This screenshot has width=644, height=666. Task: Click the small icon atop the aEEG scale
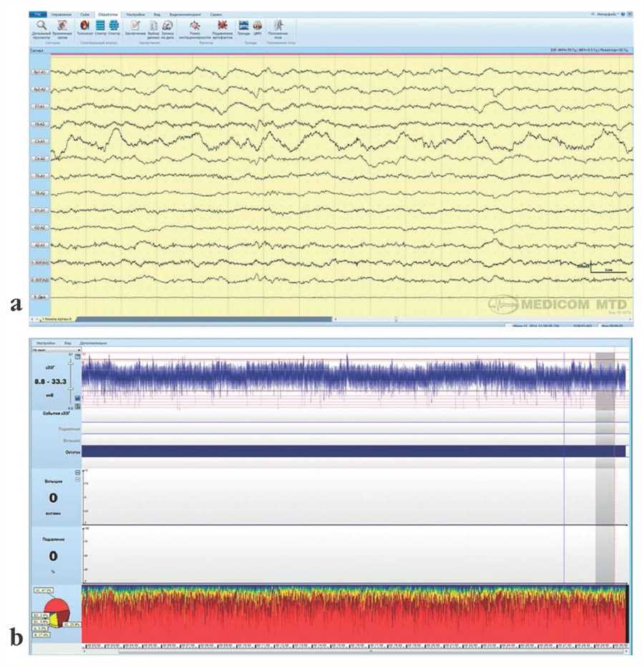coord(78,357)
